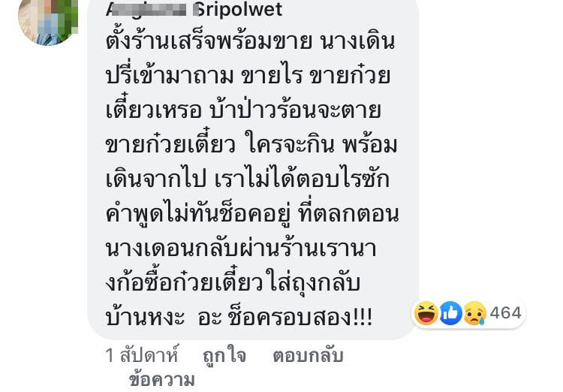Click the Sad crying reaction emoji
563x392 pixels.
[x=475, y=313]
